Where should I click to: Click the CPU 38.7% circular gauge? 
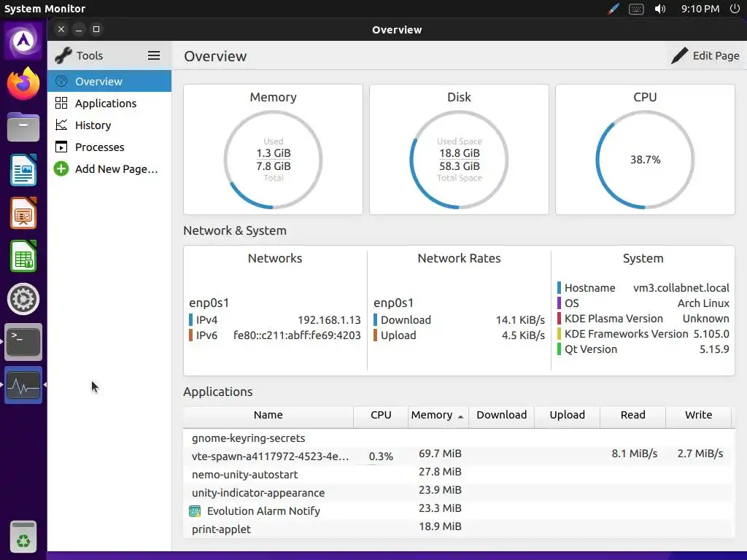(645, 160)
